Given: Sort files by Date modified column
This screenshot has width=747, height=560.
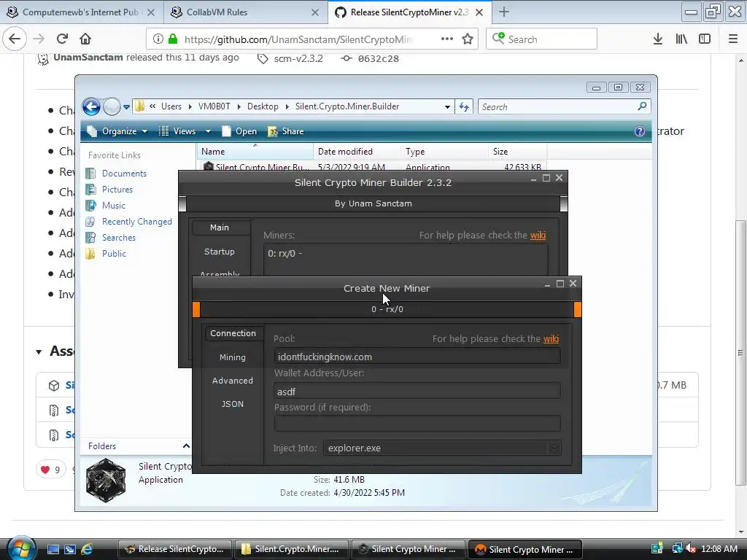Looking at the screenshot, I should pos(357,152).
